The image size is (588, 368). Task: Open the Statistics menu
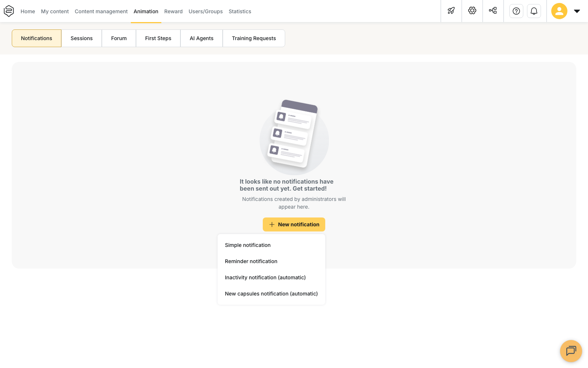point(240,11)
